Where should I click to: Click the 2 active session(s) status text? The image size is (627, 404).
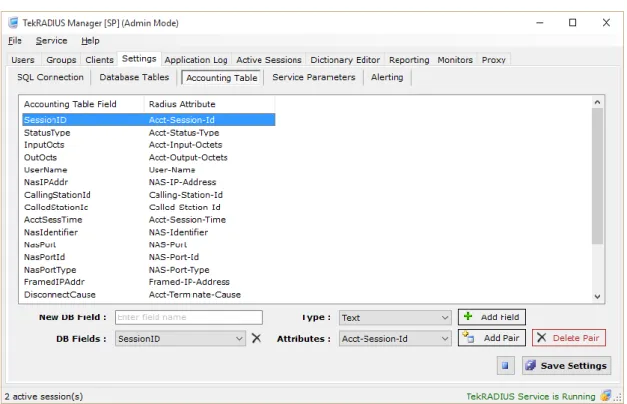[44, 396]
